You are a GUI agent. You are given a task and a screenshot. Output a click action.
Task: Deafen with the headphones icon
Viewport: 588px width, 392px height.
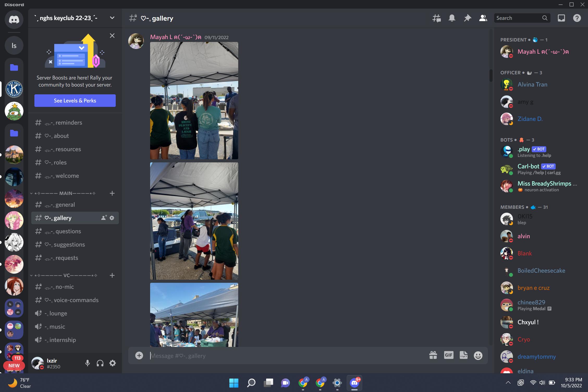click(100, 363)
